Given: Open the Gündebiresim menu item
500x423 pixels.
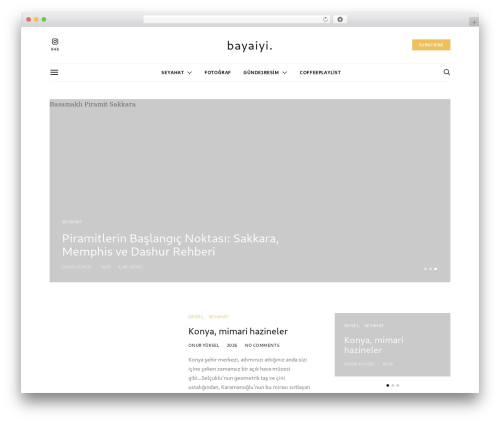Looking at the screenshot, I should pos(261,73).
